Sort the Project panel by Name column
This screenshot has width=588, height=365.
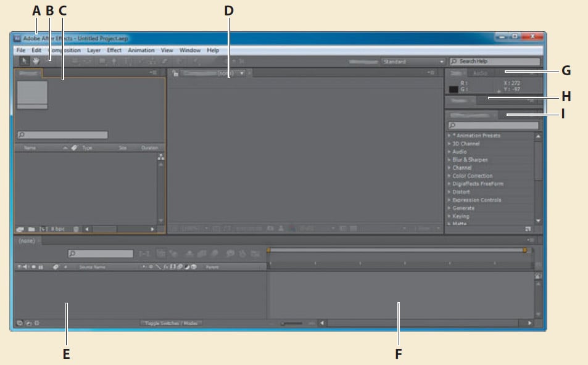(30, 147)
